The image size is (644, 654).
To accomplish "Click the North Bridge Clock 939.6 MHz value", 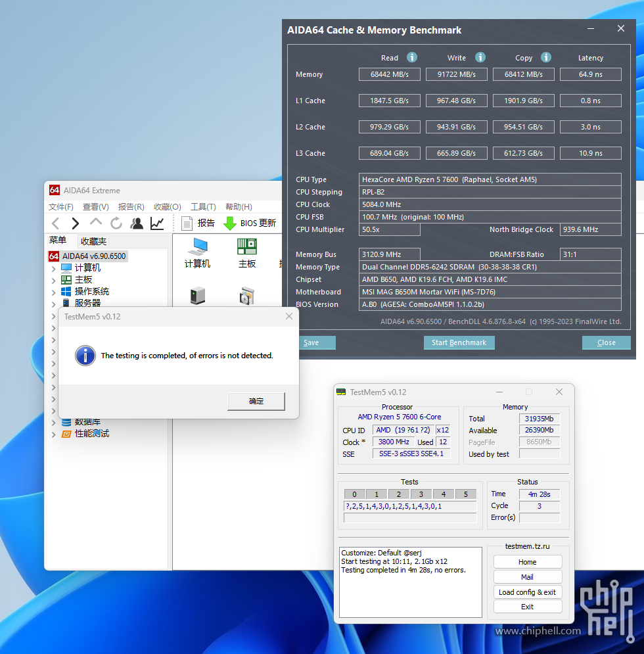I will [591, 229].
